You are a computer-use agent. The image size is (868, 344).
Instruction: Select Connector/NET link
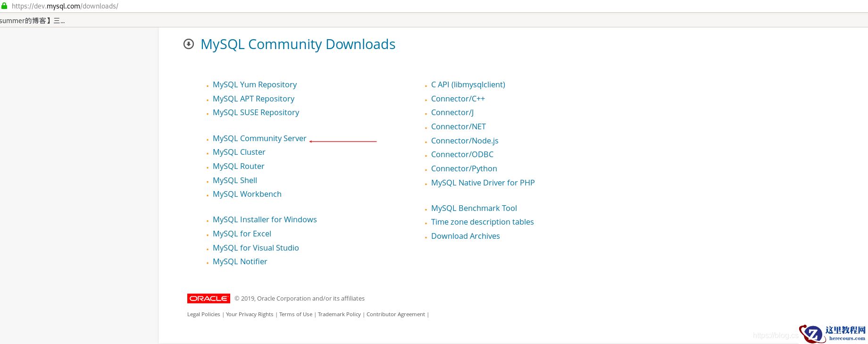pos(459,126)
